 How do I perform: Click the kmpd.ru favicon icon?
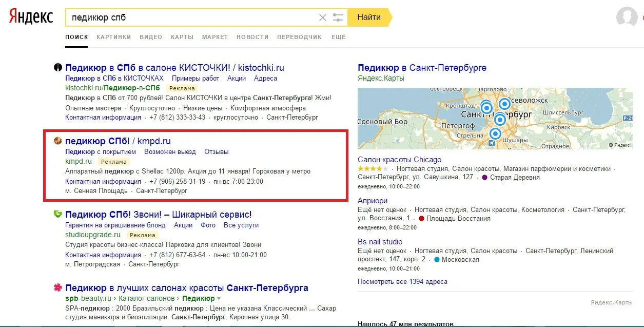pyautogui.click(x=58, y=141)
